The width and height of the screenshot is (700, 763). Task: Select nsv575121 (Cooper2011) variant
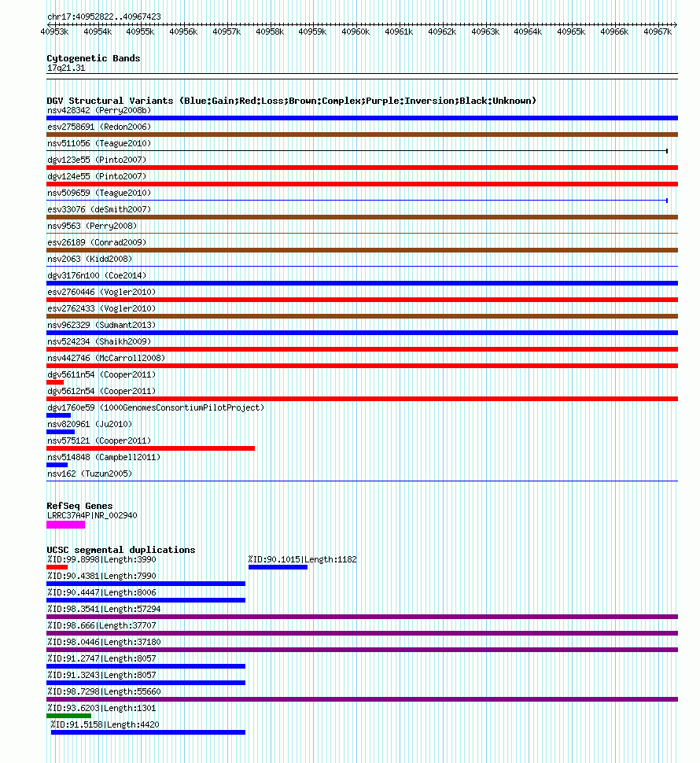tap(99, 441)
